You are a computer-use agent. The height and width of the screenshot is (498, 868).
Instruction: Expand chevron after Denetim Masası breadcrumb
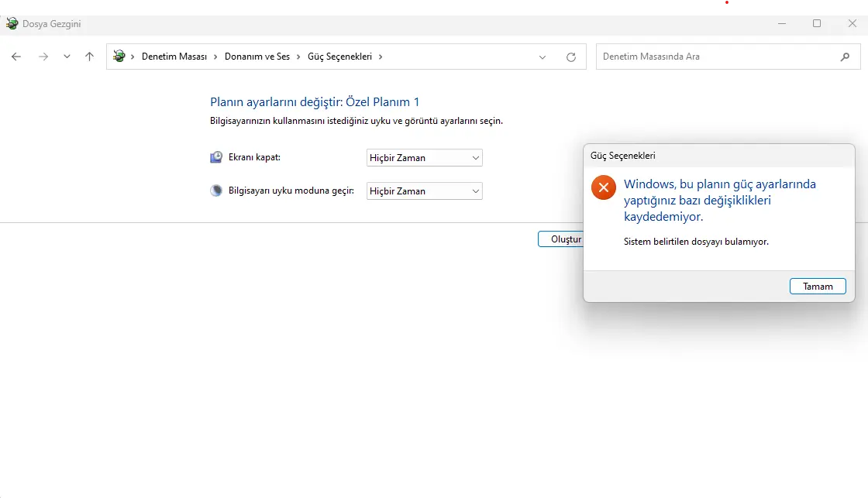pos(215,57)
